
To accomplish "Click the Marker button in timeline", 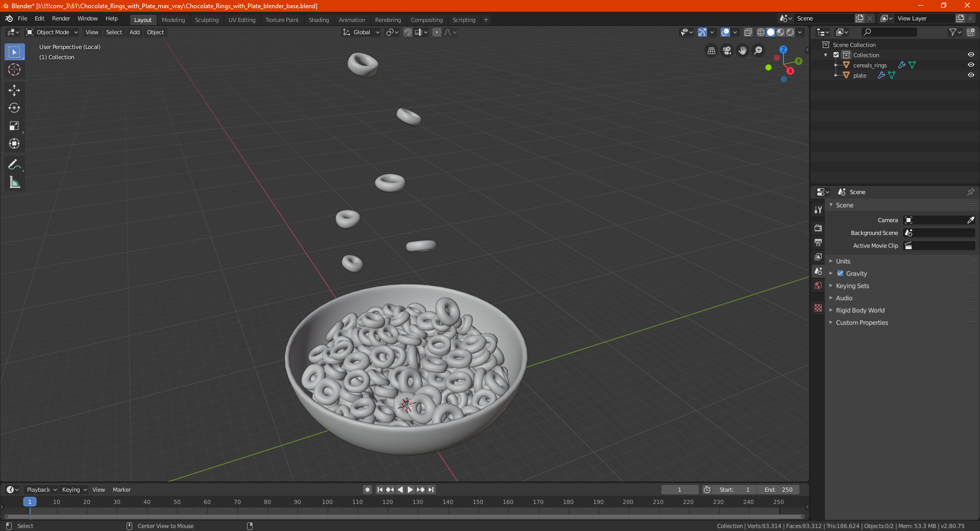I will coord(121,490).
